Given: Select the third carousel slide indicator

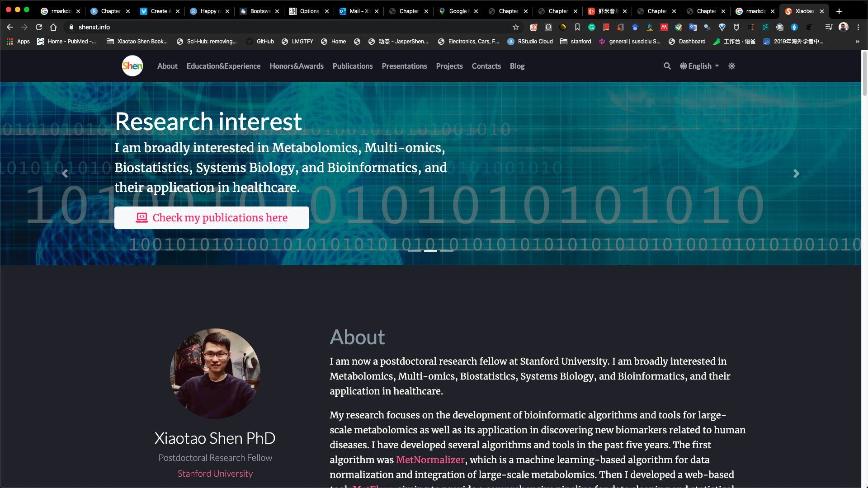Looking at the screenshot, I should click(447, 251).
